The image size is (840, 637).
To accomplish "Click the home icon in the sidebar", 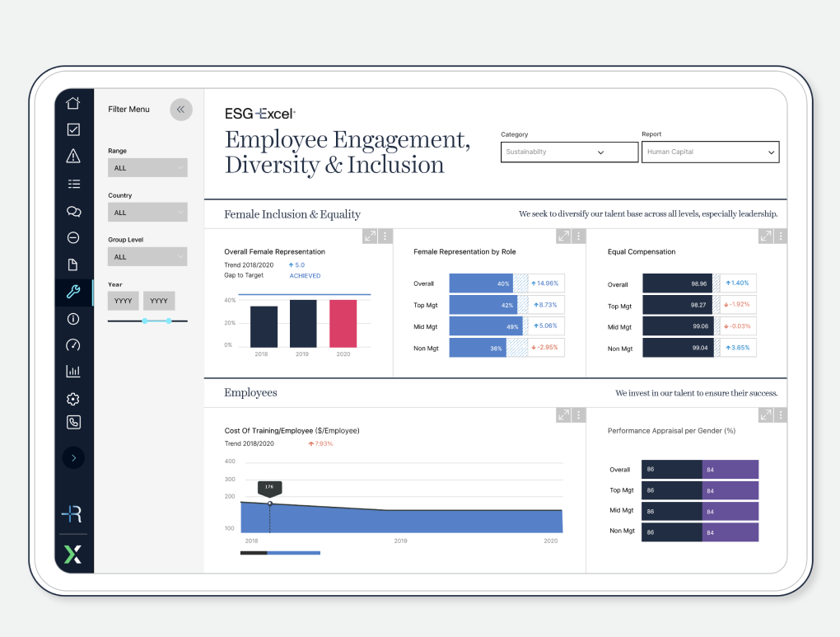I will (73, 103).
